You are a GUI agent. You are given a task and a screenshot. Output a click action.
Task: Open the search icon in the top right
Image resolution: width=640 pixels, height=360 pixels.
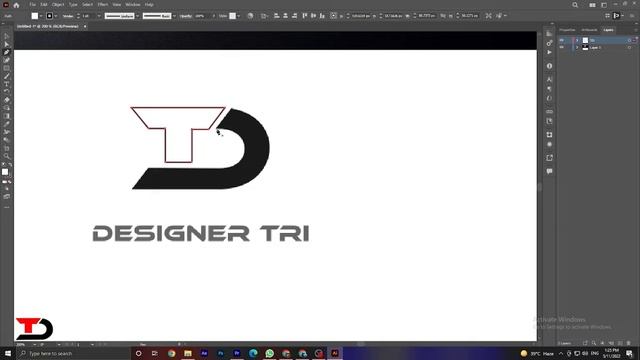pyautogui.click(x=575, y=5)
